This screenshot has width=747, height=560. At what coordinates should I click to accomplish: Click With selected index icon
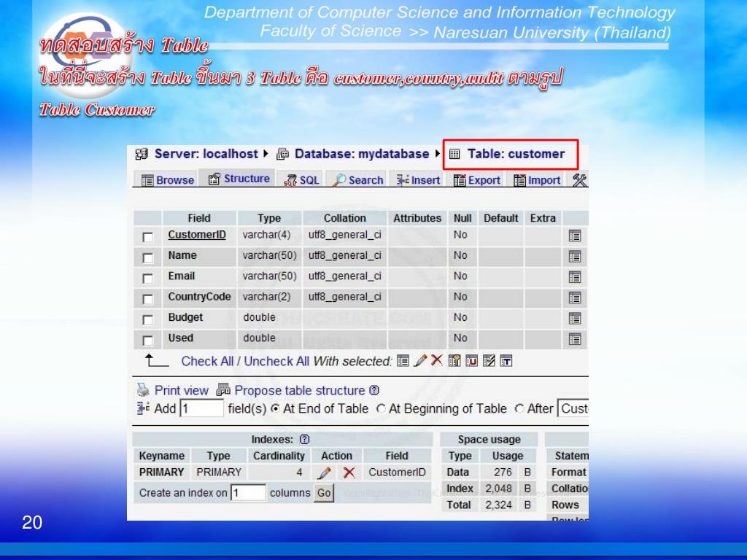(489, 360)
